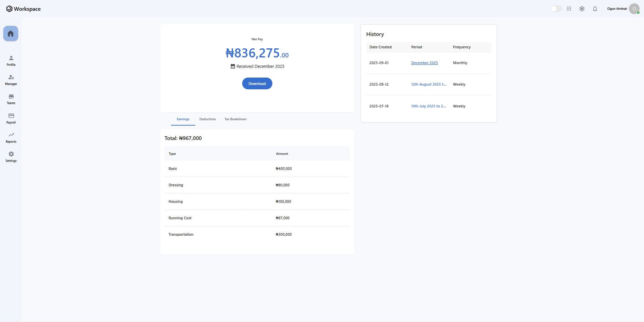This screenshot has height=322, width=644.
Task: Click the Dressing earnings row label
Action: [x=176, y=185]
